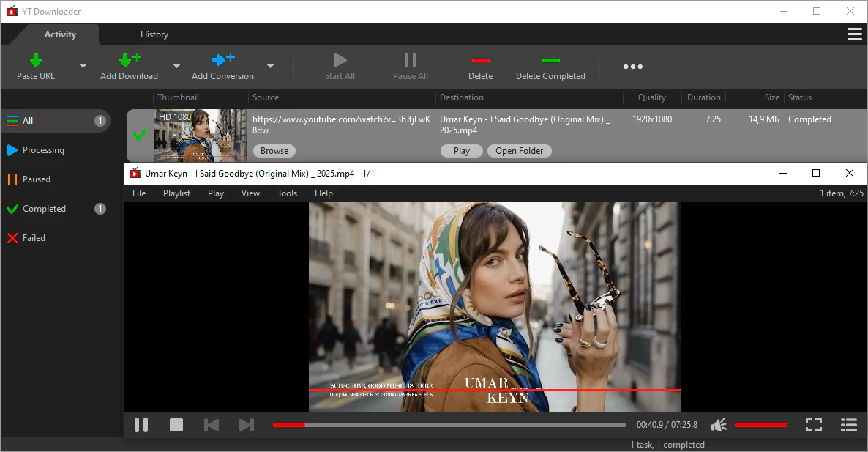Toggle fullscreen mode in the player
This screenshot has width=868, height=452.
[813, 425]
